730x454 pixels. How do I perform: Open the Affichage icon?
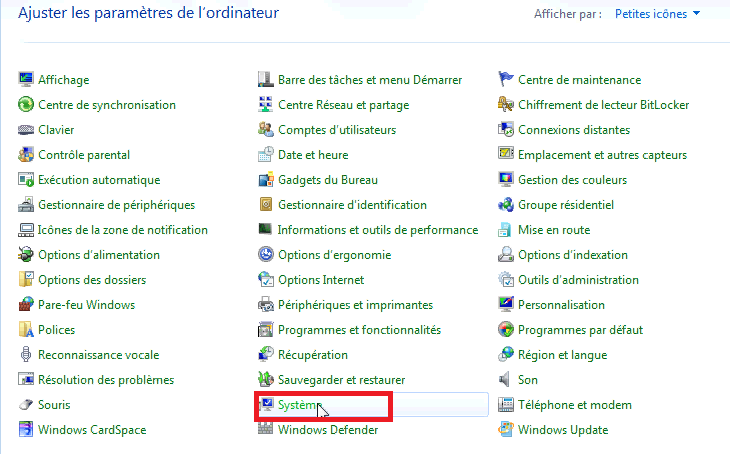click(x=26, y=80)
